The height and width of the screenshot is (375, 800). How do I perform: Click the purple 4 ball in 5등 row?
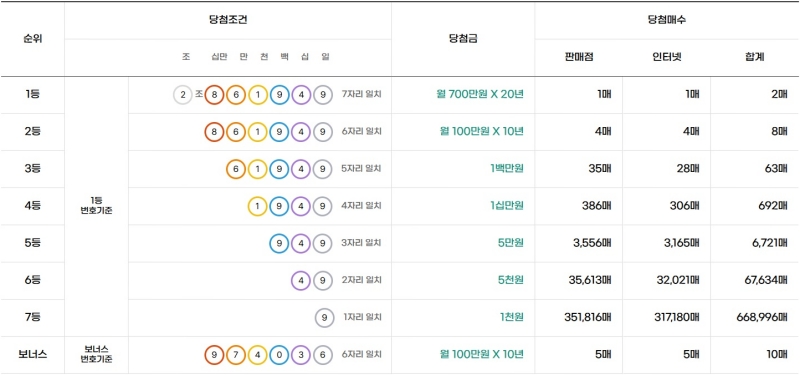301,243
